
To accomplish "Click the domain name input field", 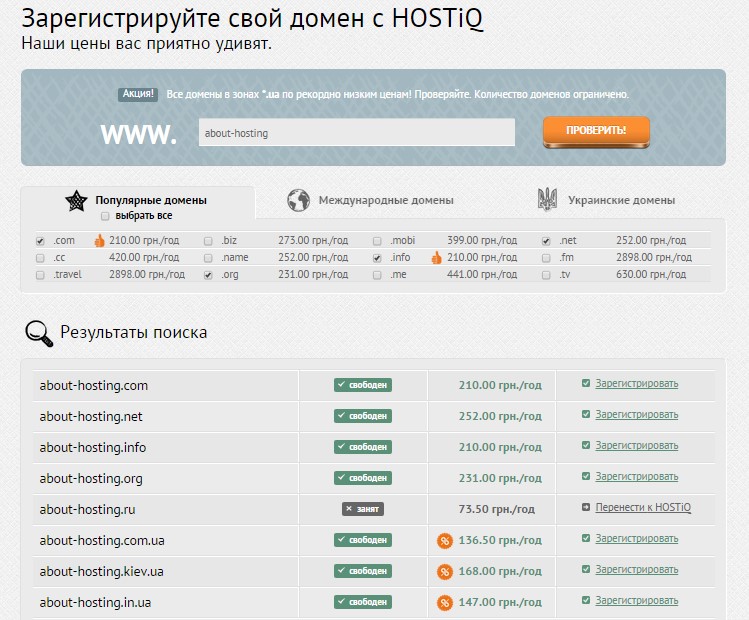I will (357, 132).
